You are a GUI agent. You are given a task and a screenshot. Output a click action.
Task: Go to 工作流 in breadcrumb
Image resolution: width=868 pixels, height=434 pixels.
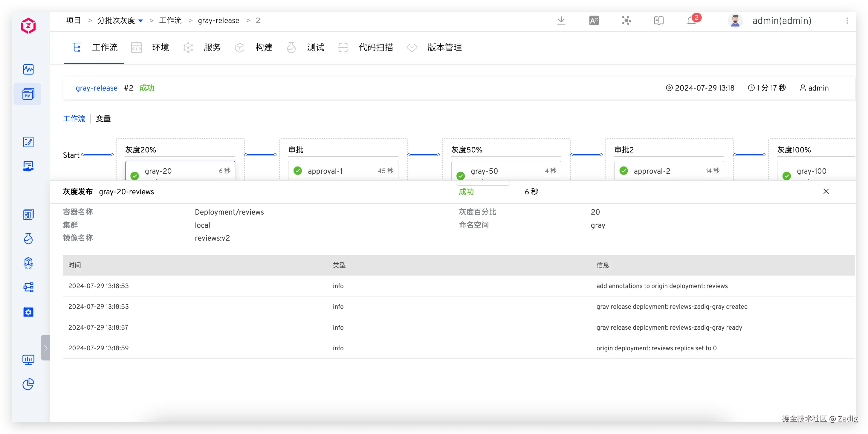[170, 21]
